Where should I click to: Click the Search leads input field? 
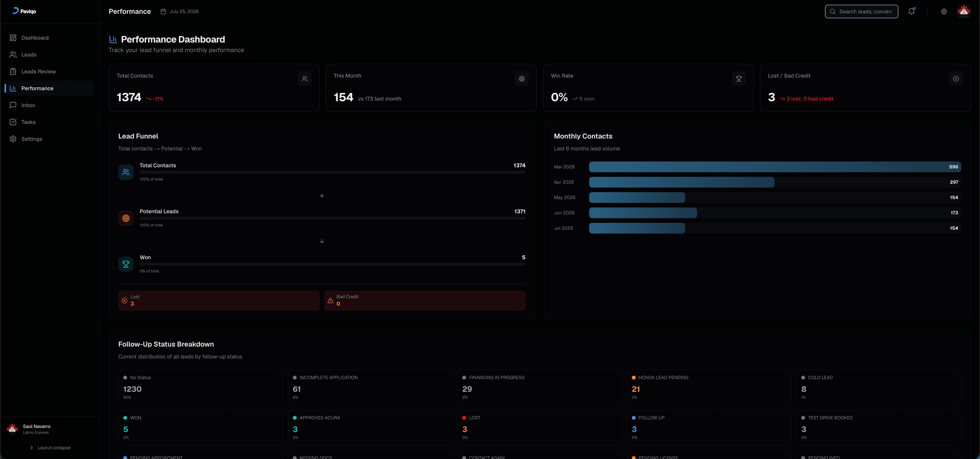pyautogui.click(x=862, y=11)
